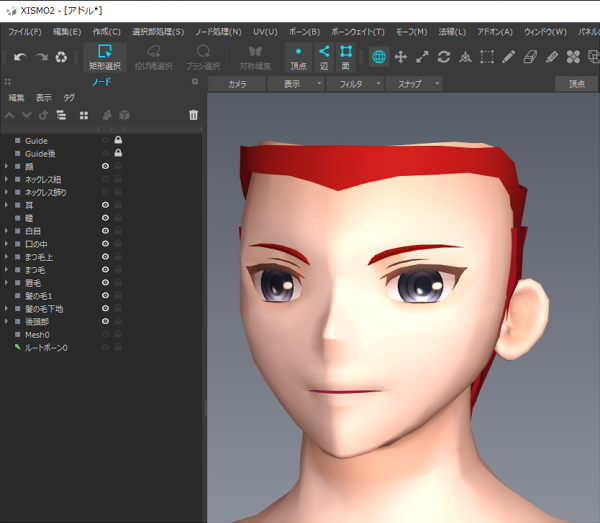The image size is (600, 523).
Task: Open node panel 表示 submenu
Action: pos(44,98)
